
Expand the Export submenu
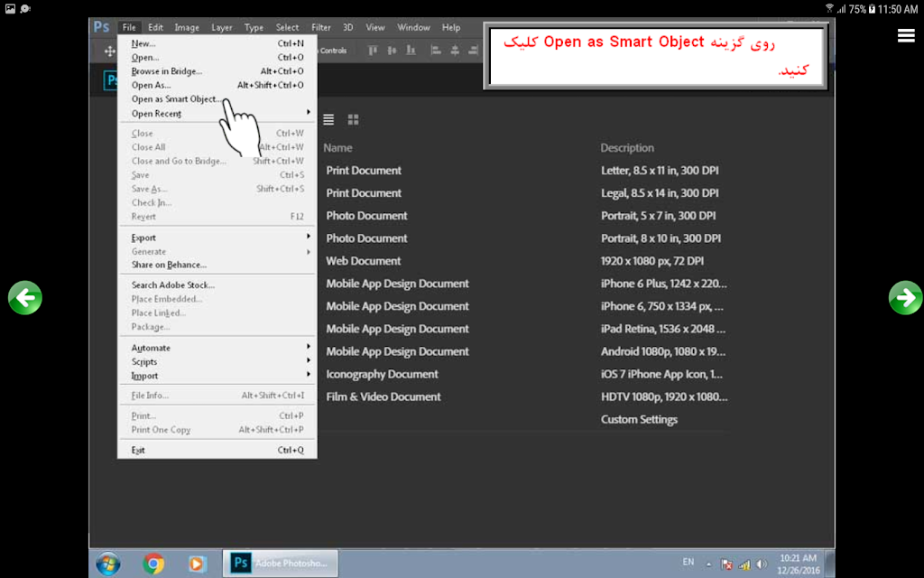(217, 238)
